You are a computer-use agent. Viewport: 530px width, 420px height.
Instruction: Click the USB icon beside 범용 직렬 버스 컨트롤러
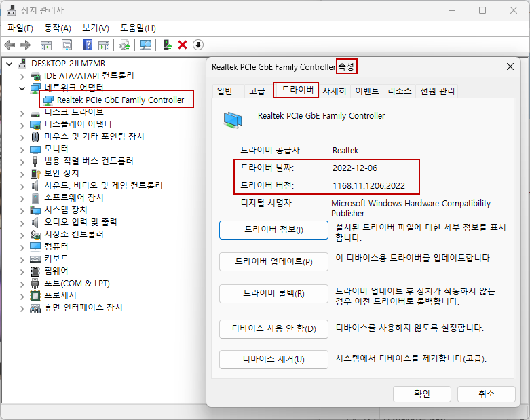35,161
